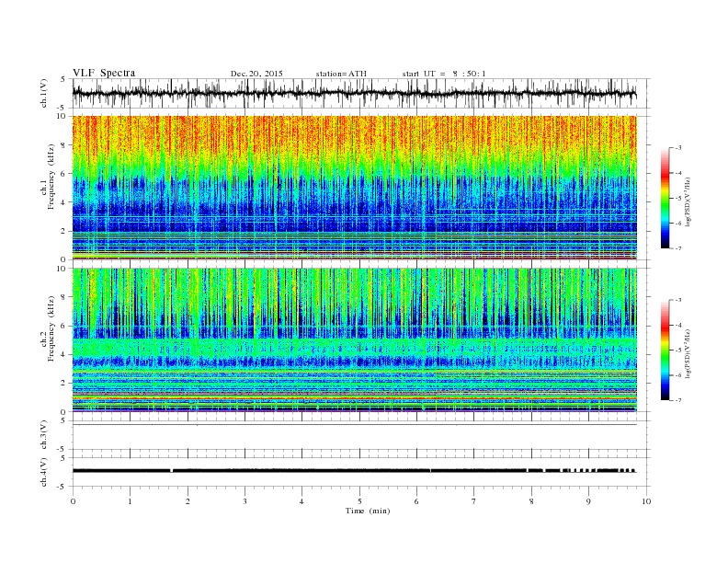Click the time axis tick label '7'
The image size is (728, 563).
point(474,501)
